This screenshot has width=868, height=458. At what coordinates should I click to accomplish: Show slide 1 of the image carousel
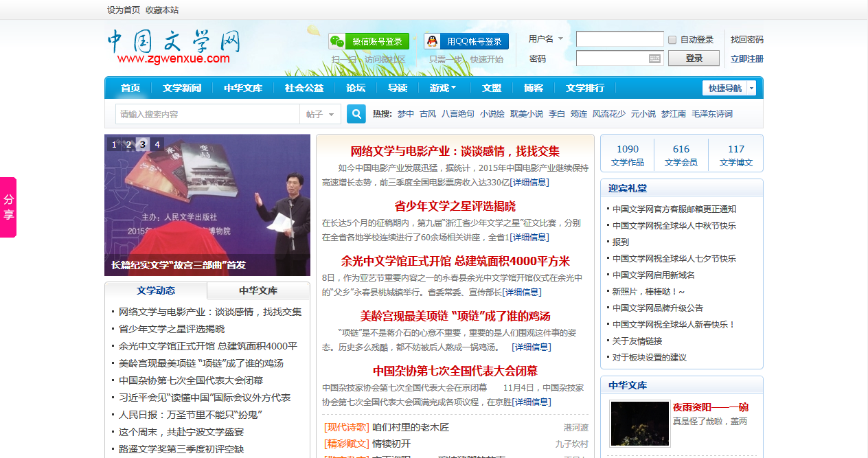click(x=113, y=144)
